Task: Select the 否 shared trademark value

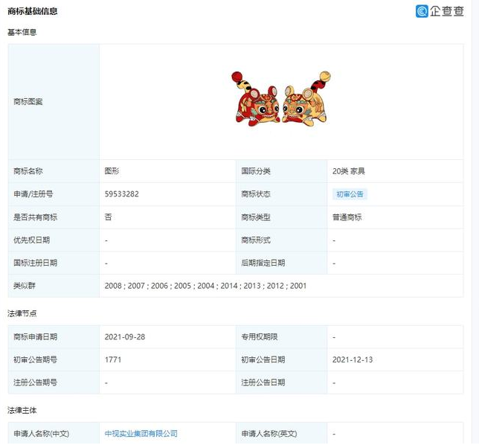Action: point(108,217)
